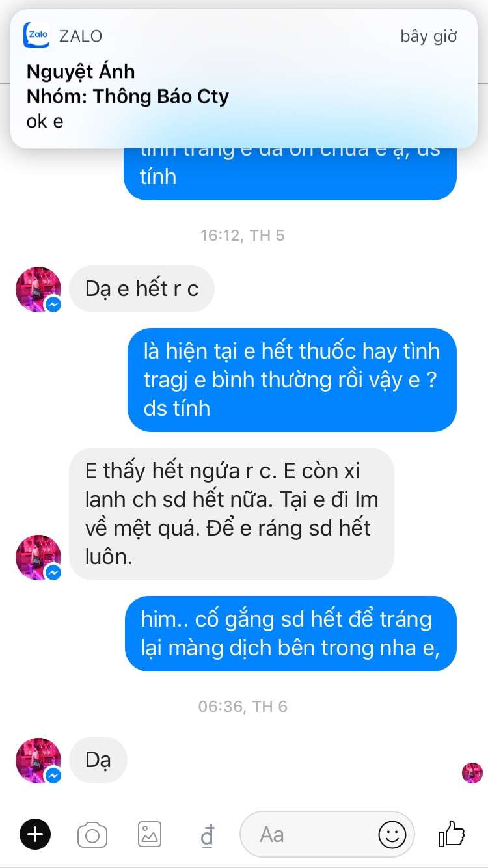Select the 'E thấy hết ngứa r c' bubble
The image size is (488, 868).
(x=232, y=514)
